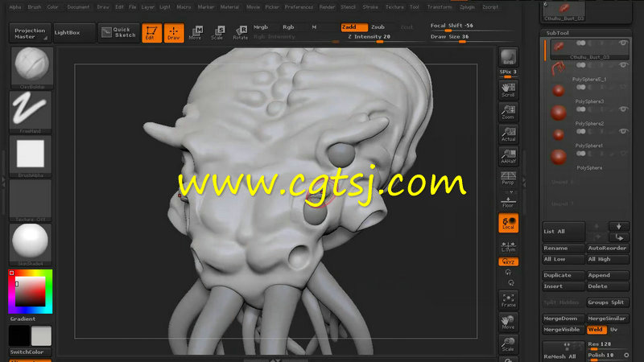Toggle the Weld option
Screen dimensions: 644x362
click(x=596, y=330)
